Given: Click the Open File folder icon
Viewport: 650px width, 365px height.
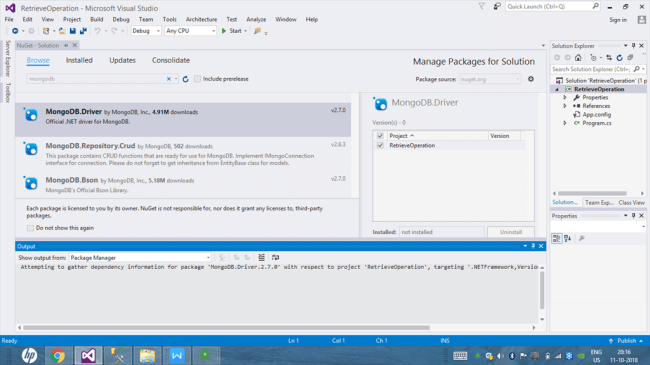Looking at the screenshot, I should coord(62,31).
